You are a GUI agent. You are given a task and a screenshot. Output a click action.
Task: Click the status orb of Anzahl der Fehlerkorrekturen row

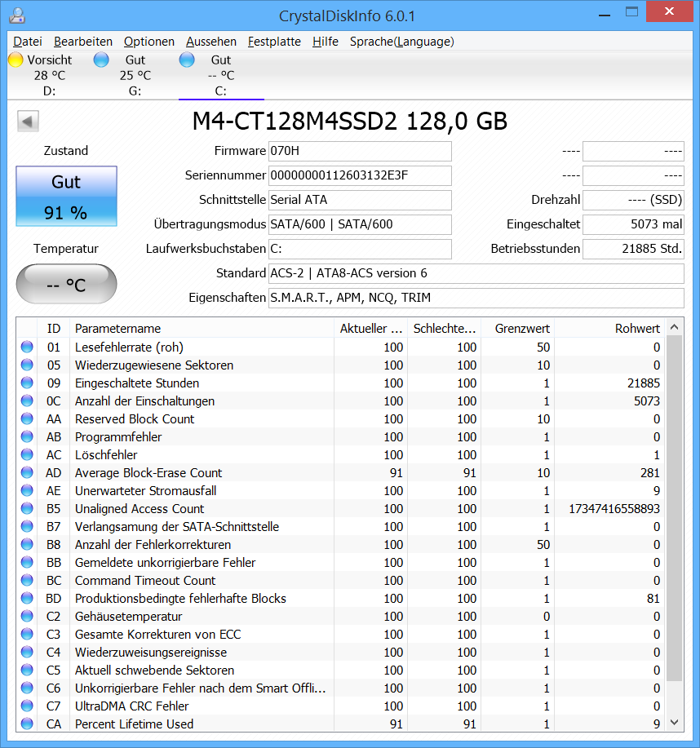pos(27,544)
